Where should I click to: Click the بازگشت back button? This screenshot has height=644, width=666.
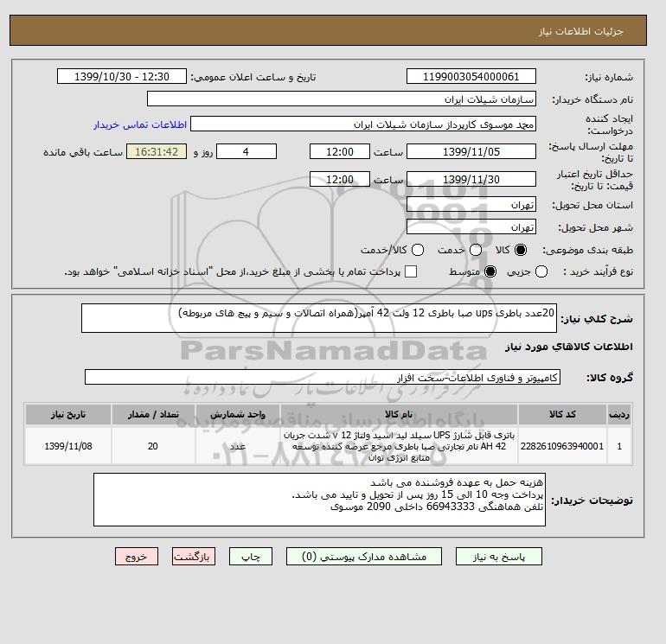[x=194, y=557]
